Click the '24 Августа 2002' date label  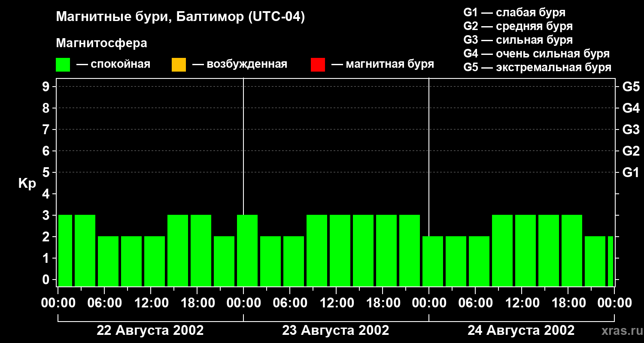click(521, 331)
